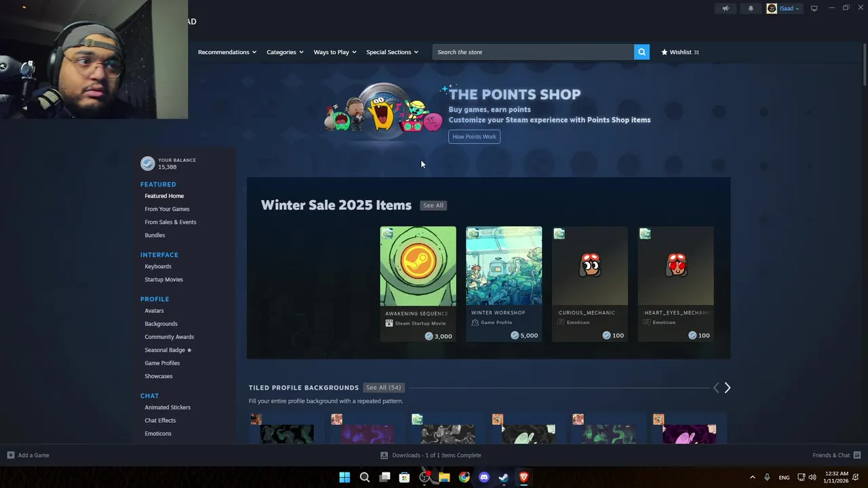Open the Showcases category
The width and height of the screenshot is (868, 488).
(x=159, y=376)
